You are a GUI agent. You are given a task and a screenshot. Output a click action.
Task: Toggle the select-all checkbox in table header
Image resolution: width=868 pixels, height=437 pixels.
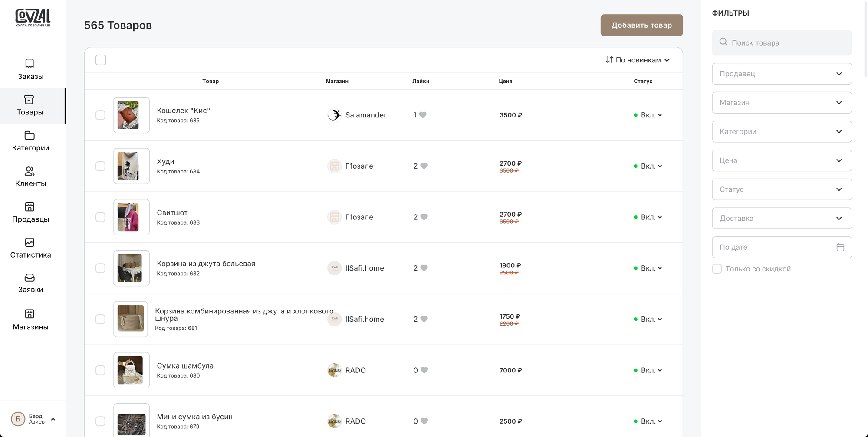coord(101,60)
